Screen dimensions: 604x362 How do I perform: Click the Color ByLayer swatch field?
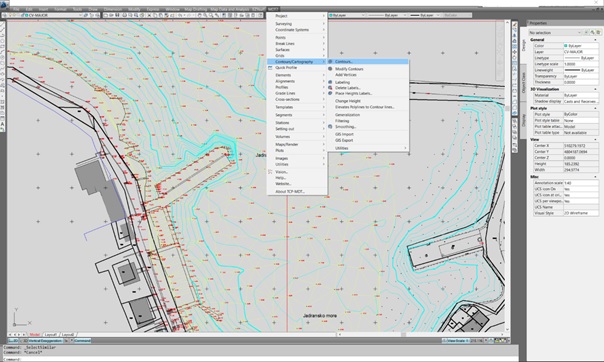581,46
